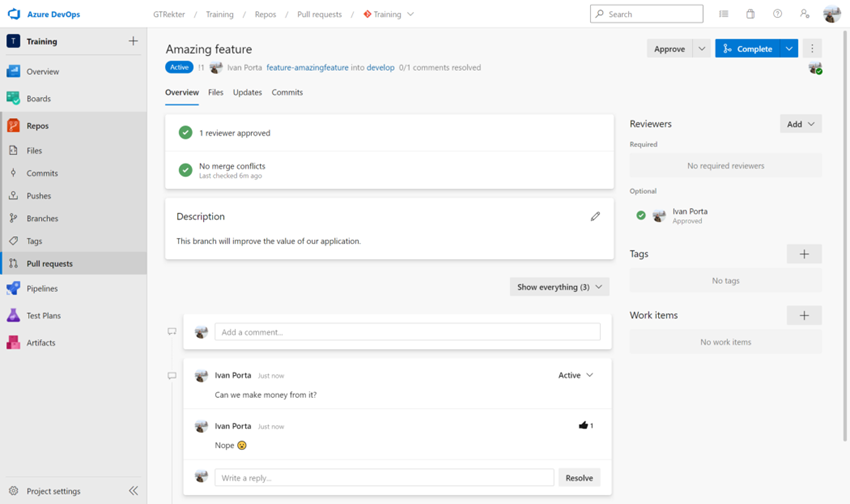This screenshot has height=504, width=850.
Task: Expand Training repo picker in breadcrumb
Action: tap(410, 14)
